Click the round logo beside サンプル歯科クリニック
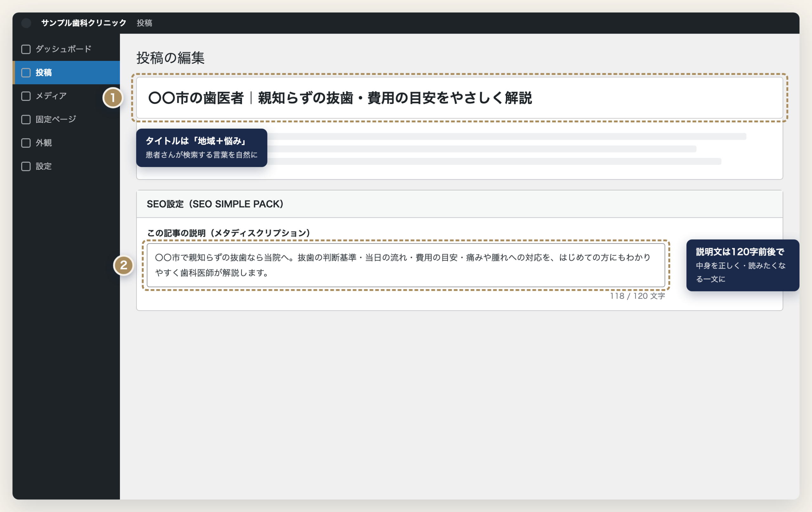Screen dimensions: 812x512 [26, 23]
